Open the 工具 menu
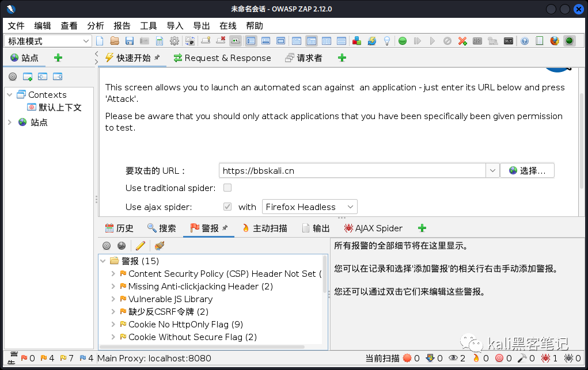The image size is (588, 370). [x=149, y=26]
